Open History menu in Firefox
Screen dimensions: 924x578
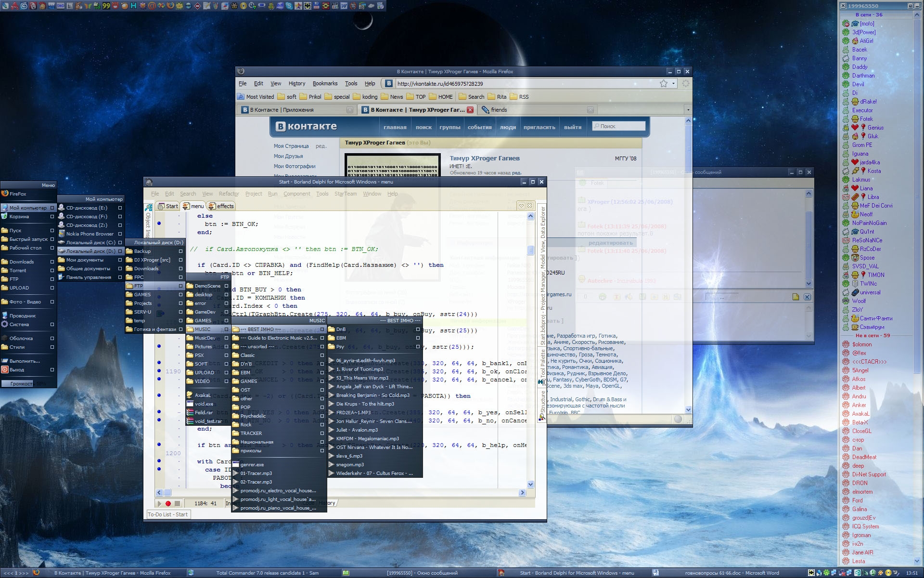297,83
